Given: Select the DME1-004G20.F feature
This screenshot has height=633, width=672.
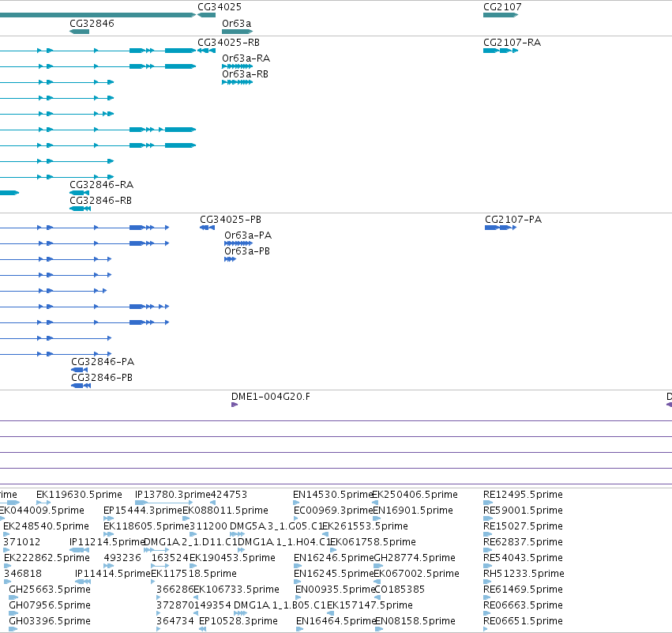Looking at the screenshot, I should pyautogui.click(x=235, y=405).
